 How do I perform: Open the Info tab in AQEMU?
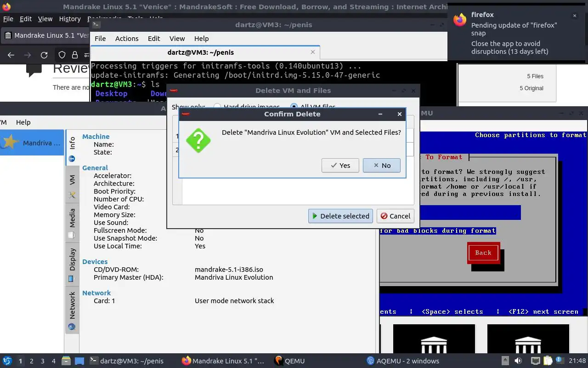pos(72,149)
